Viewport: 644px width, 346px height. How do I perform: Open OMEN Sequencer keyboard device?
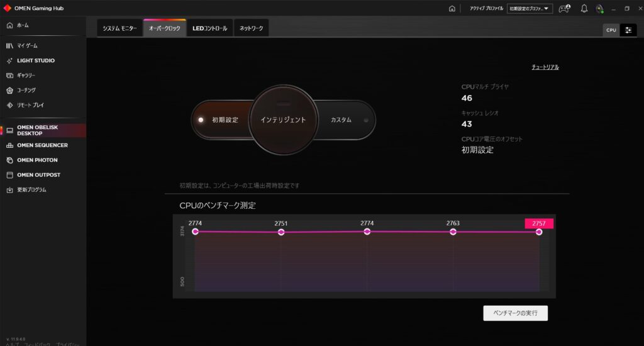42,145
